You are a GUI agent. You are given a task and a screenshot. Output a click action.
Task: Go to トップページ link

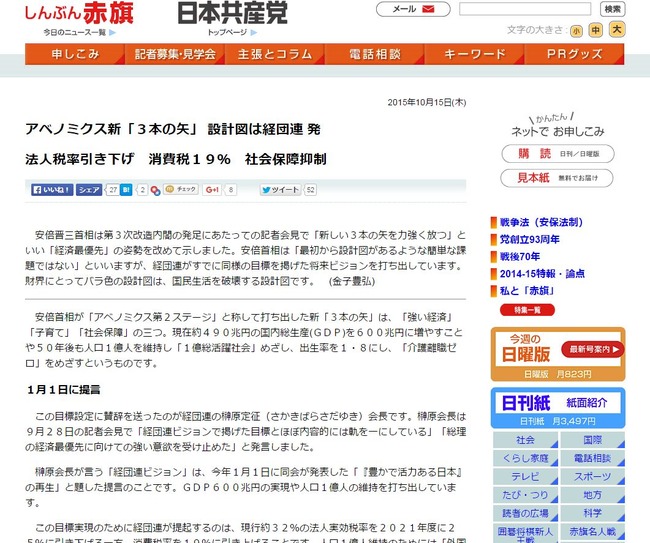[x=232, y=32]
